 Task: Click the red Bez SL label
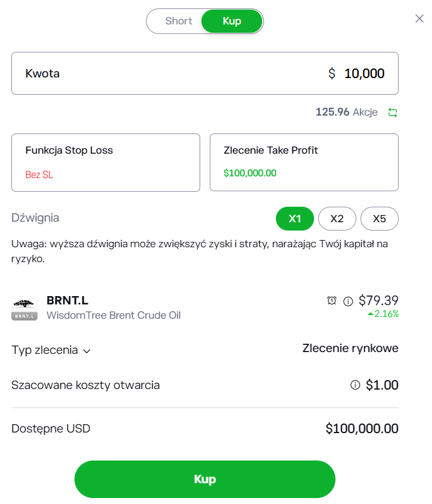39,175
